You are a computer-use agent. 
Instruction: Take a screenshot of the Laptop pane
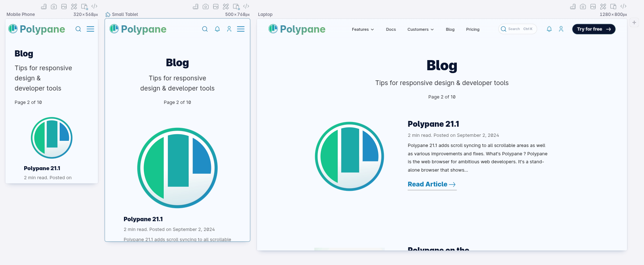coord(583,7)
